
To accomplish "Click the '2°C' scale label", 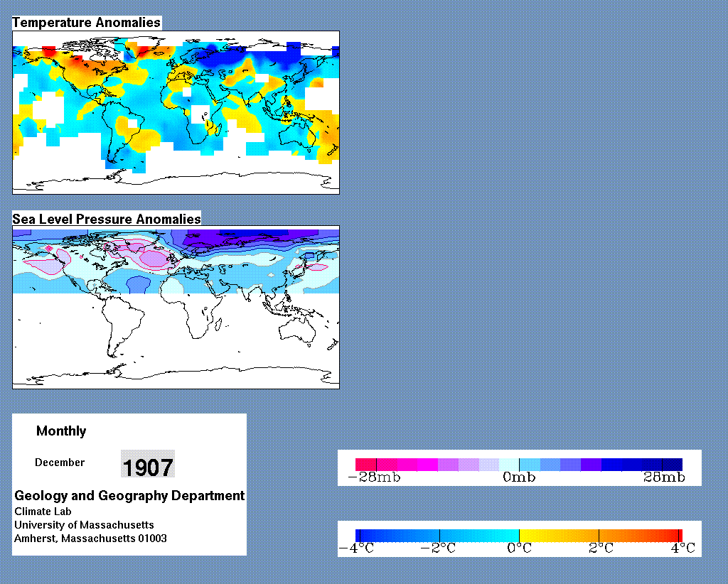I will [x=601, y=548].
